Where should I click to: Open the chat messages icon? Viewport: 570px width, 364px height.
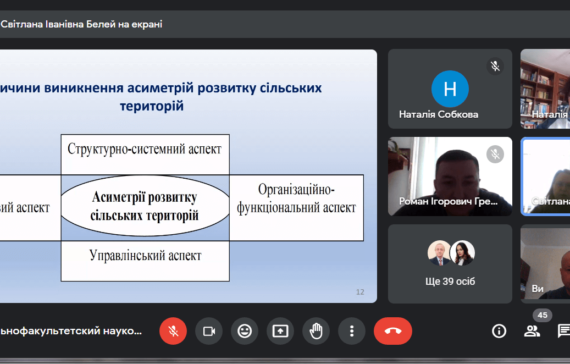coord(564,331)
